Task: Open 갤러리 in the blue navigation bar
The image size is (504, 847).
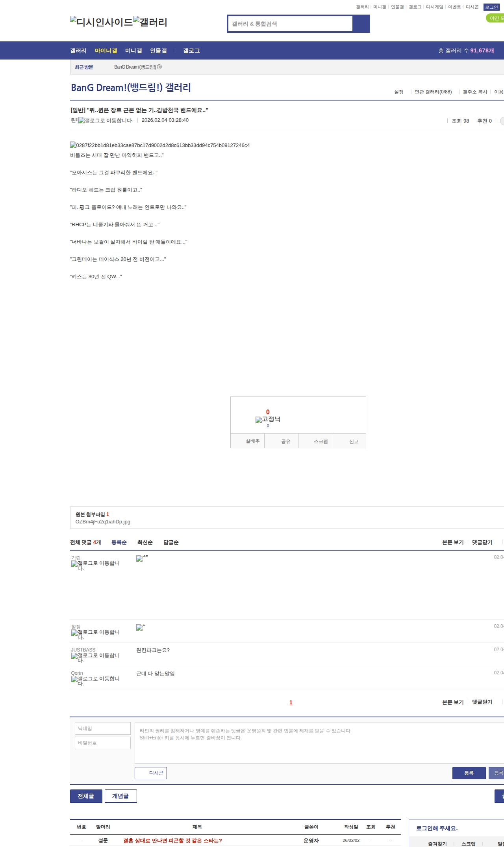Action: [78, 51]
